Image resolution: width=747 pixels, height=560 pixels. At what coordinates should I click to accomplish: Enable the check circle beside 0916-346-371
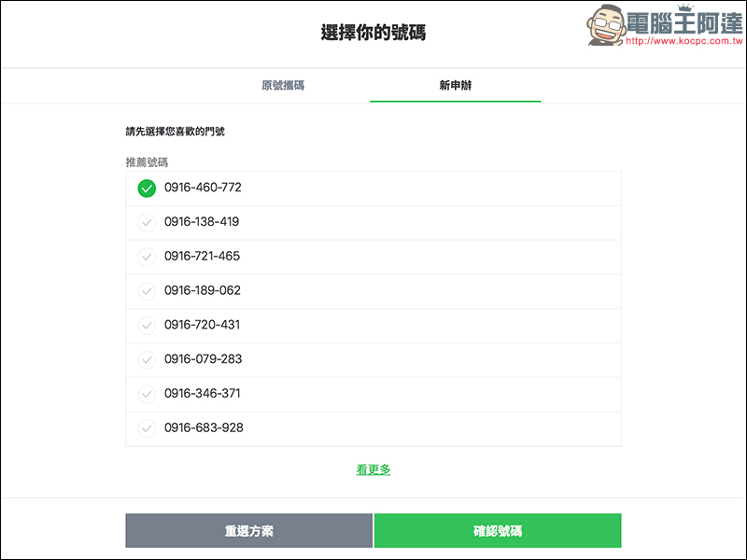click(x=147, y=394)
